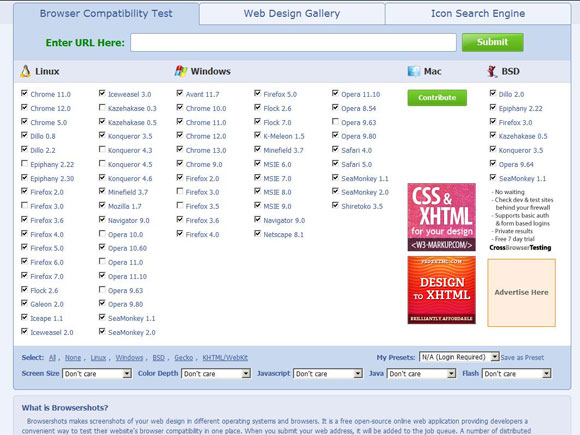The image size is (580, 435).
Task: Uncheck Linux Chrome 5.0 checkbox
Action: pos(24,121)
